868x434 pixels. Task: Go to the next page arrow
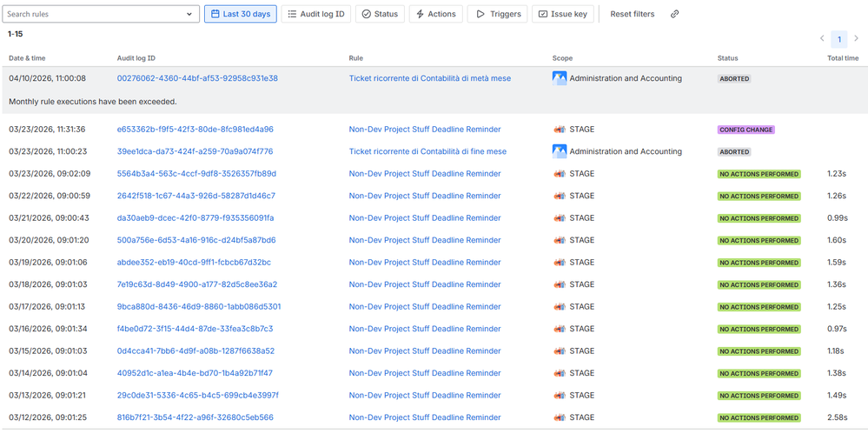pos(857,38)
